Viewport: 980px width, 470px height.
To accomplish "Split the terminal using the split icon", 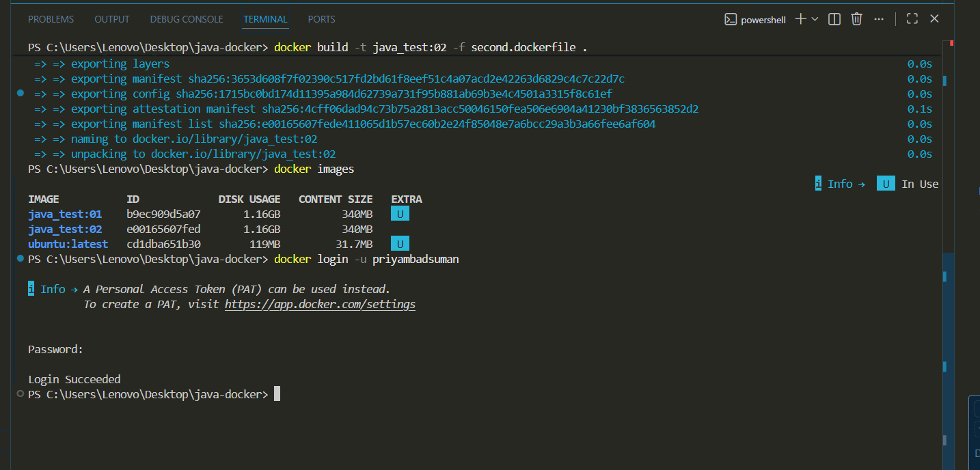I will [834, 19].
